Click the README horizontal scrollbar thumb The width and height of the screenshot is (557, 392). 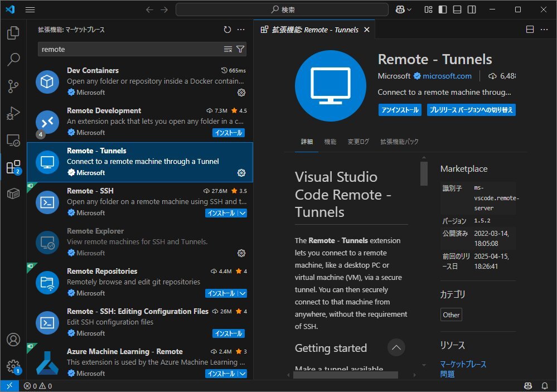pos(346,375)
